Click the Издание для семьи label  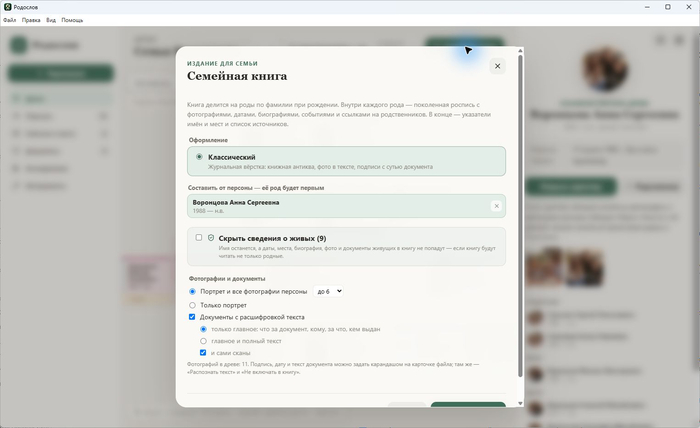(222, 63)
